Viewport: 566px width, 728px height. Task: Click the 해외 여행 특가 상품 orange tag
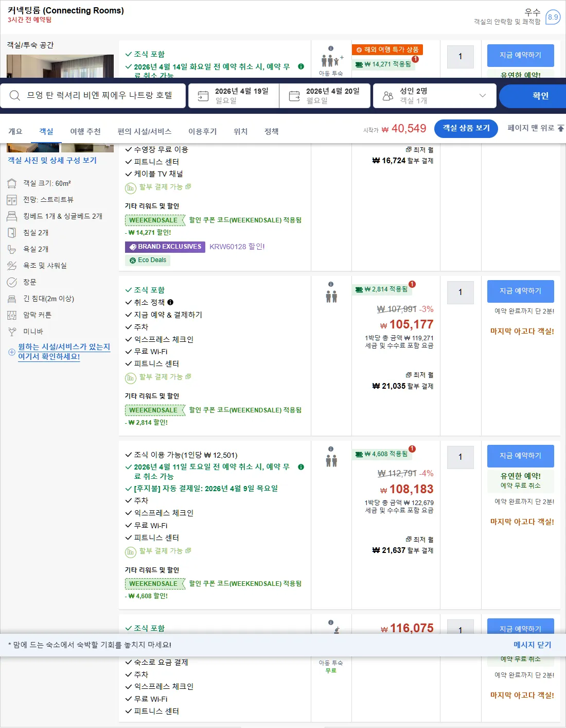(x=387, y=49)
